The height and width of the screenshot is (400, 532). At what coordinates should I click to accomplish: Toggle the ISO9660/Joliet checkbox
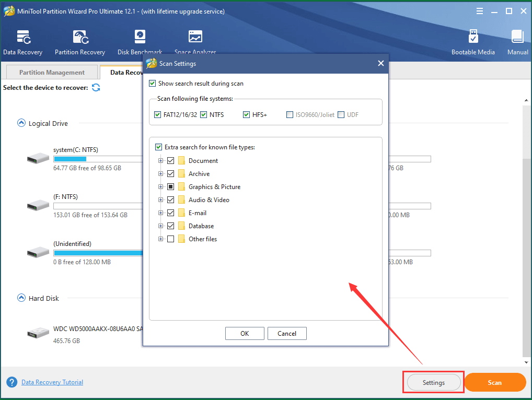[x=290, y=114]
